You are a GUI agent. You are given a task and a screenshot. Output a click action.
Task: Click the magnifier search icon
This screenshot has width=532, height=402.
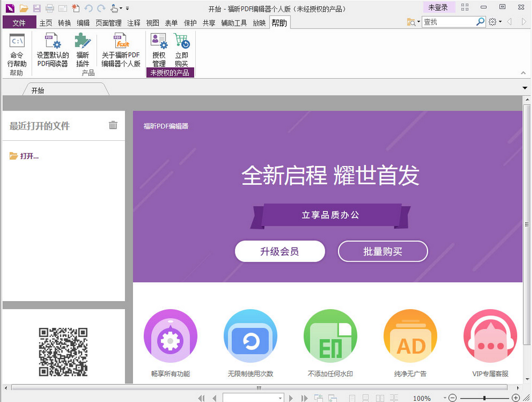coord(481,22)
